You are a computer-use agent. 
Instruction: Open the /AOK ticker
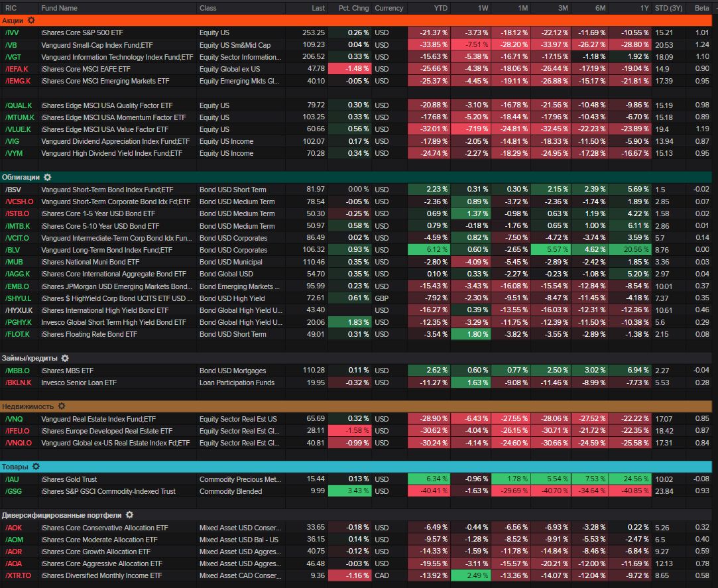click(13, 527)
